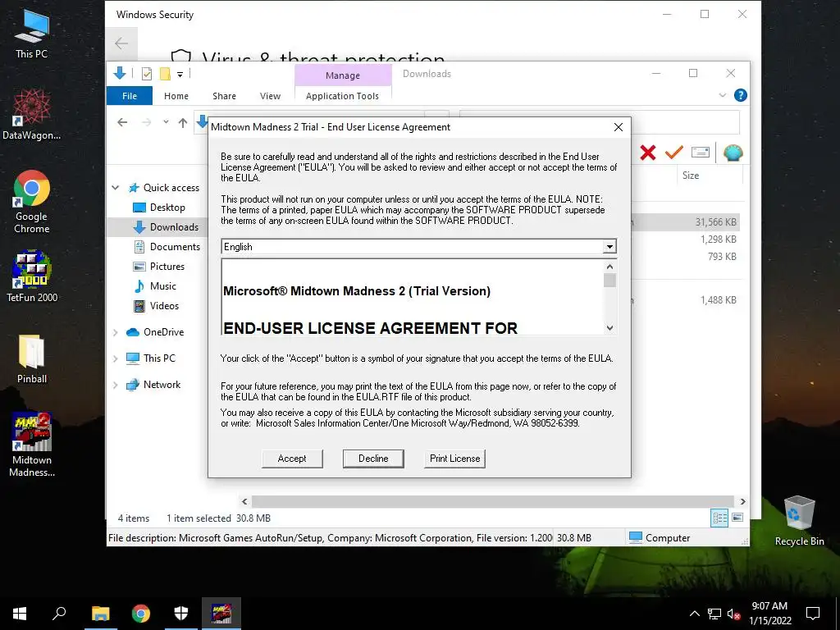Click the Explorer help question mark
This screenshot has width=840, height=630.
[741, 95]
